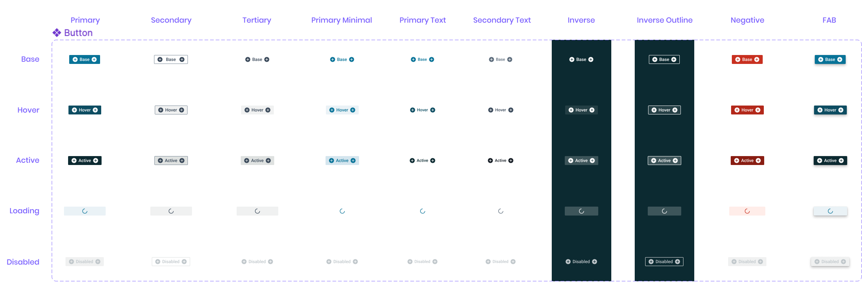Screen dimensions: 868x288
Task: Click right plus icon on Primary Text Base button
Action: (x=432, y=59)
